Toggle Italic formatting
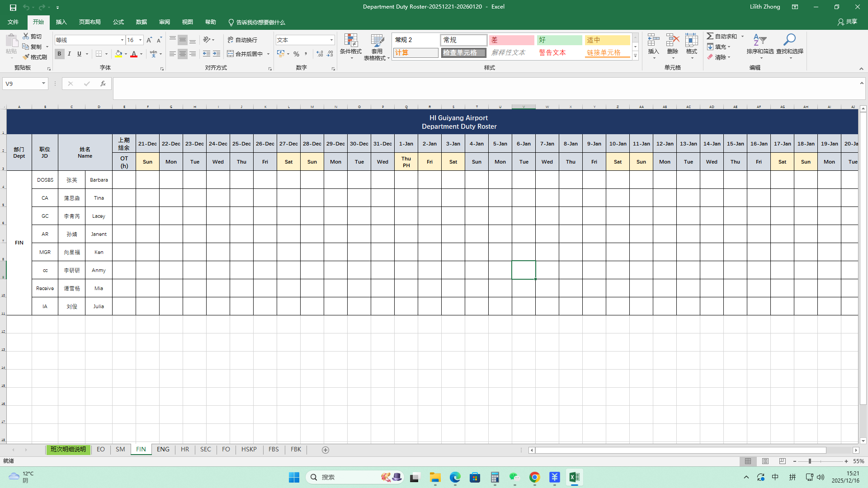The height and width of the screenshot is (488, 868). [x=69, y=54]
